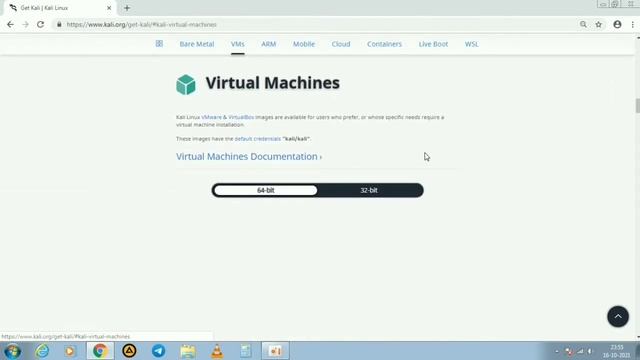Select the Get Kali | Kali Linux tab
This screenshot has height=360, width=640.
(61, 8)
